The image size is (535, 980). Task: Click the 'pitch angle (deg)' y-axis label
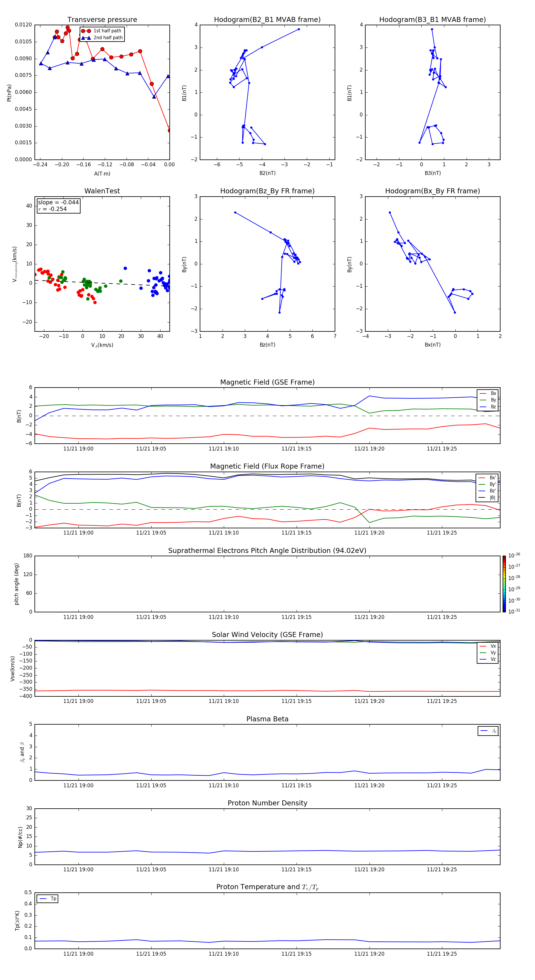[x=17, y=584]
